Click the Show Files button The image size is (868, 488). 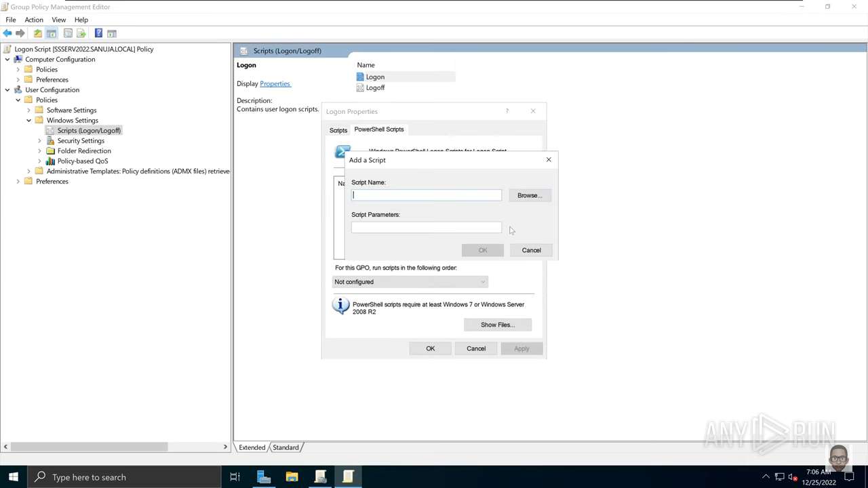point(498,325)
